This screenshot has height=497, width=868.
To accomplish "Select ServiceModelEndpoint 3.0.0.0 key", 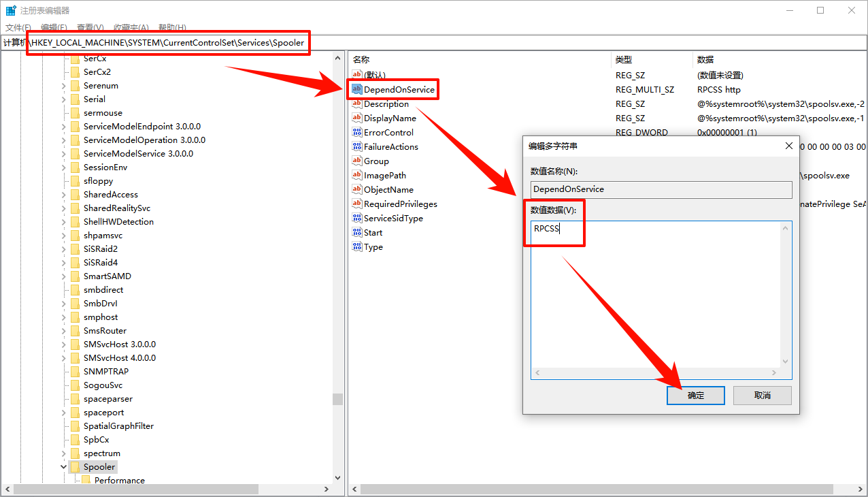I will pos(142,127).
